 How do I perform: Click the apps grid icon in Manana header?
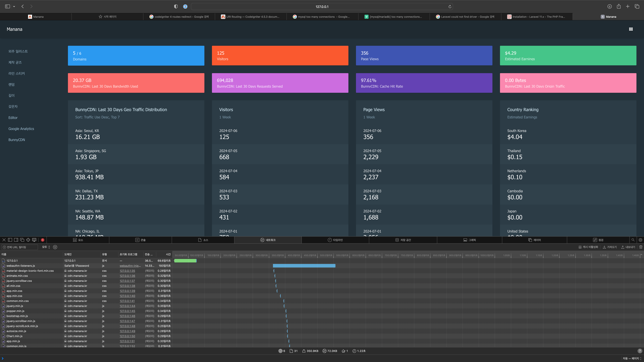pyautogui.click(x=631, y=29)
